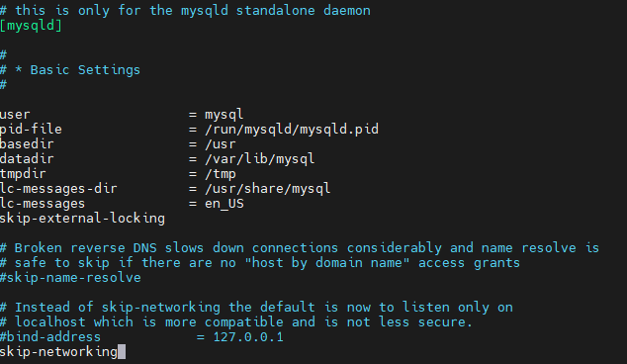Image resolution: width=627 pixels, height=364 pixels.
Task: Place cursor on the user setting line
Action: 122,115
